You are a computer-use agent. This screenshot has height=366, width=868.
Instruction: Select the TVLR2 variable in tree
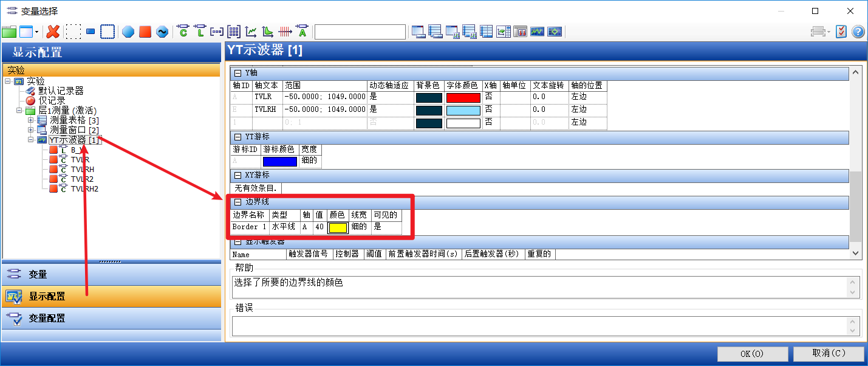82,179
